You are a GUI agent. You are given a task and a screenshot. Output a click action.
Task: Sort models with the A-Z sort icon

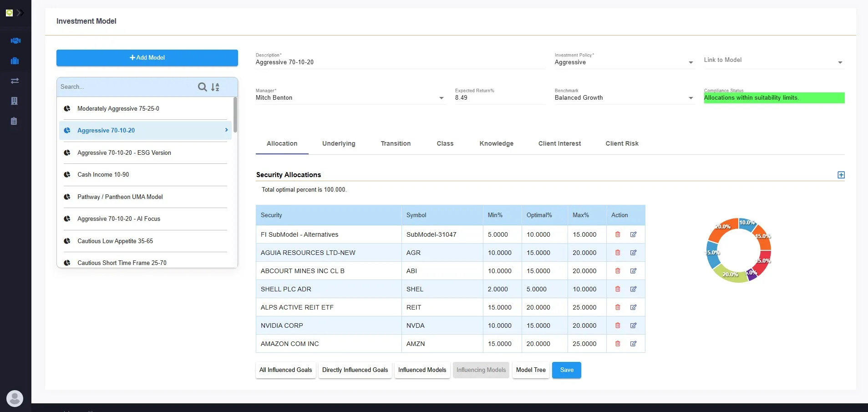point(216,86)
